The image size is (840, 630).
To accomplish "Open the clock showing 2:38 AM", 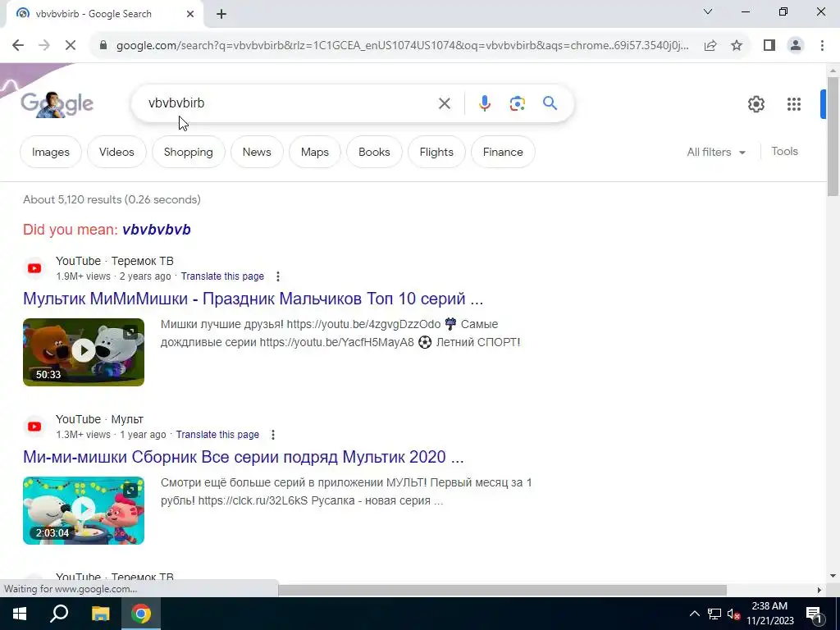I will pos(769,614).
